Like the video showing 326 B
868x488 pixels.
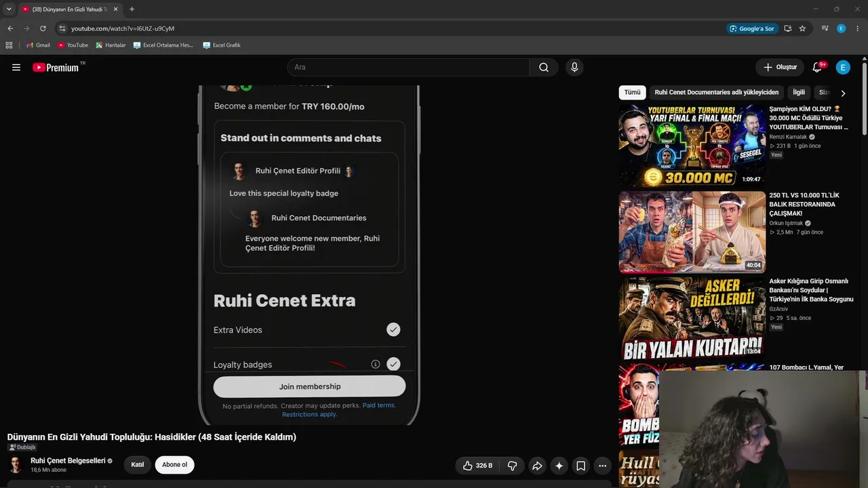pyautogui.click(x=477, y=466)
